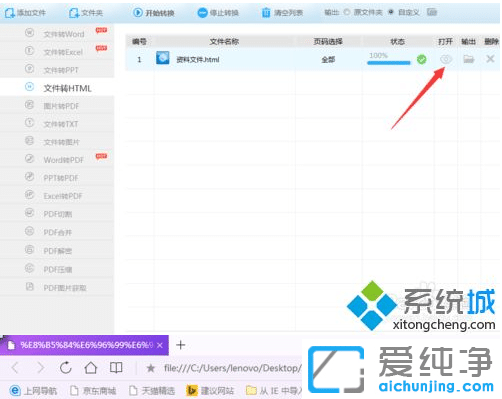Click 全部 page selection for 资料文件.html
Image resolution: width=502 pixels, height=399 pixels.
tap(328, 60)
